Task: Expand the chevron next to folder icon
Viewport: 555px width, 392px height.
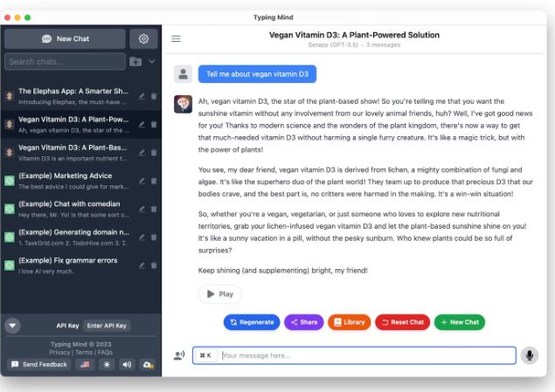Action: pos(152,61)
